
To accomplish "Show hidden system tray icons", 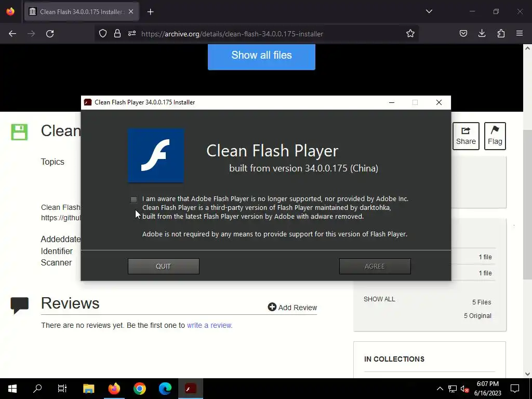I will pyautogui.click(x=440, y=389).
